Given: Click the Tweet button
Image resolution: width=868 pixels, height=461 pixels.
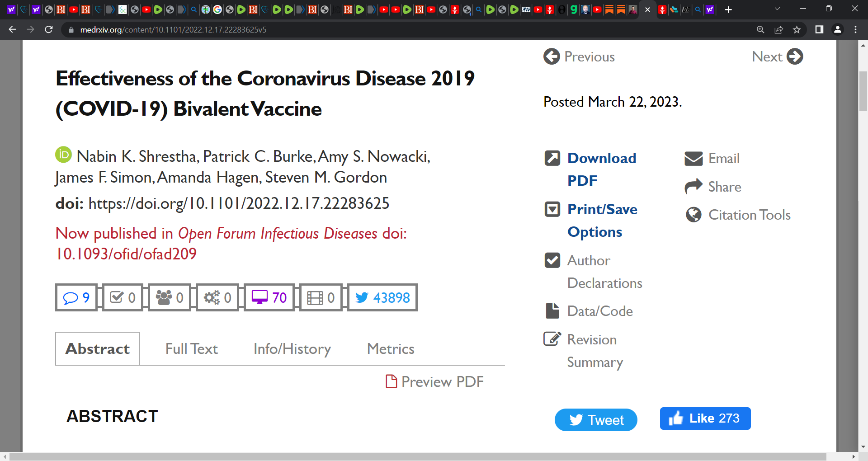Looking at the screenshot, I should (x=596, y=420).
